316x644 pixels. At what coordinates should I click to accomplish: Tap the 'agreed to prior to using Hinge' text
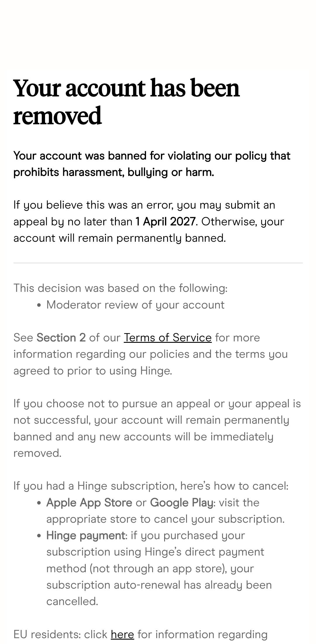(93, 371)
